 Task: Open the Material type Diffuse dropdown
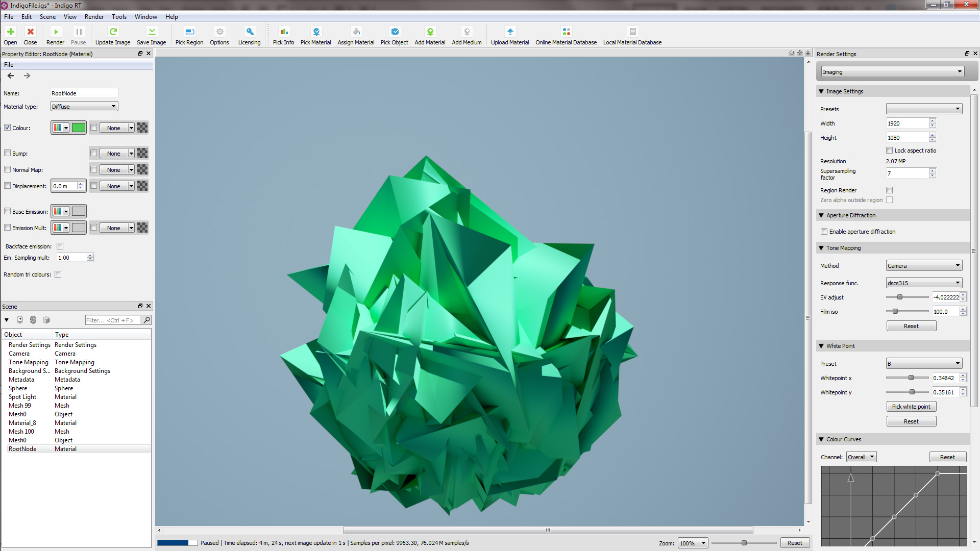pos(84,106)
